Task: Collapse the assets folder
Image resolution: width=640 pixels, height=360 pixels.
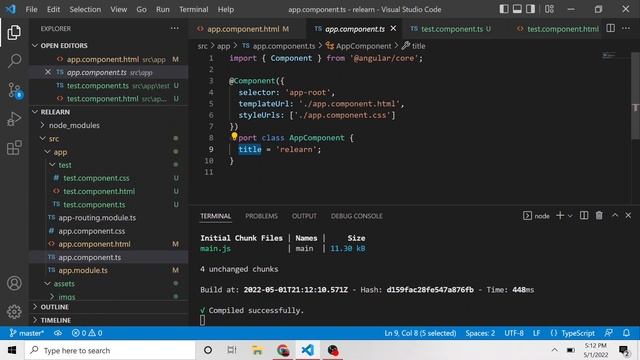Action: tap(47, 283)
